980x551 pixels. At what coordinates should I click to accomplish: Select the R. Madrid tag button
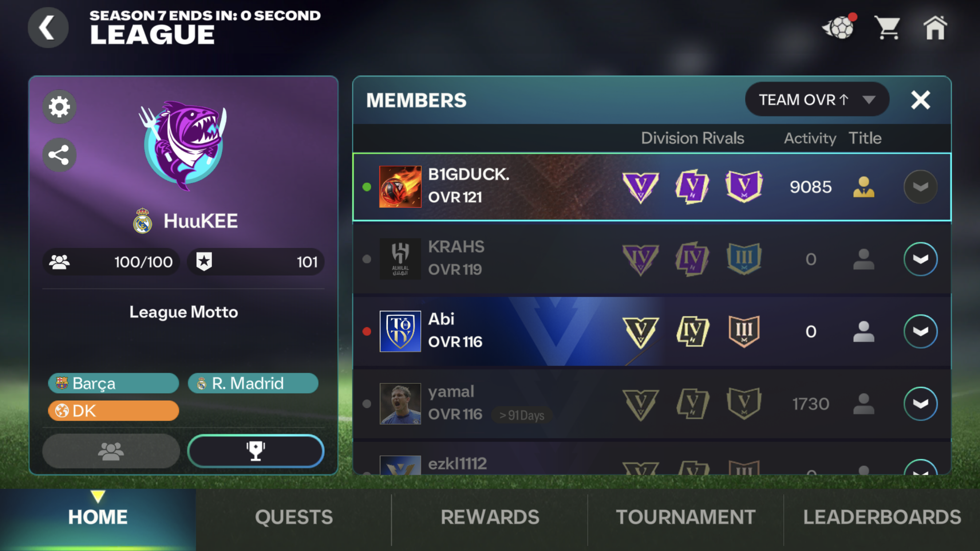pos(253,383)
